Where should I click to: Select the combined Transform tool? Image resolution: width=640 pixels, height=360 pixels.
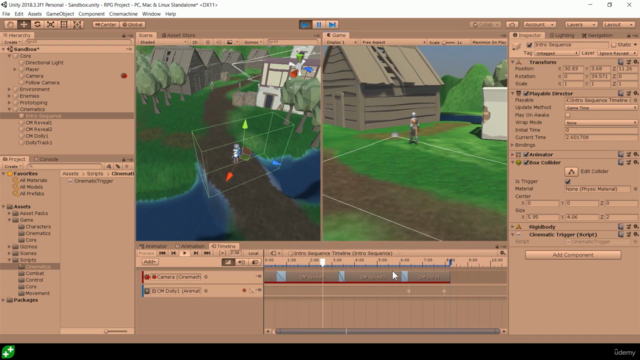[x=78, y=24]
